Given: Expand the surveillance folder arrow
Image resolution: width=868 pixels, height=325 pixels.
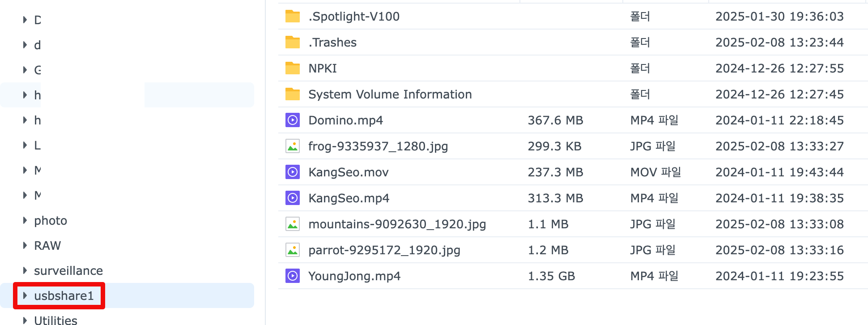Looking at the screenshot, I should [25, 270].
